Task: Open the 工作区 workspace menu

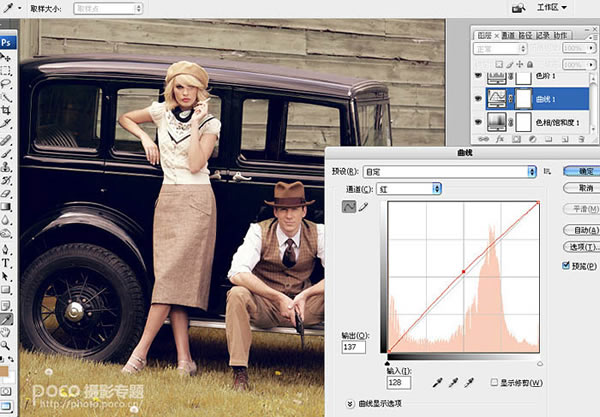Action: point(550,7)
